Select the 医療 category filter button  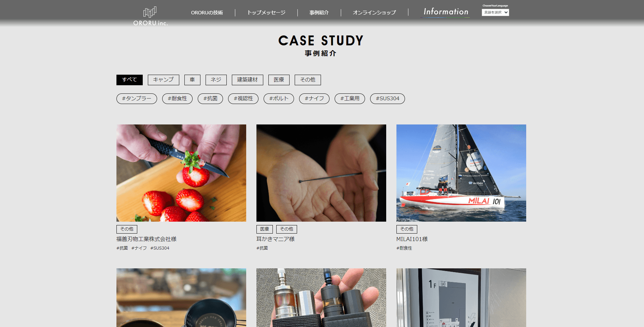click(x=279, y=80)
